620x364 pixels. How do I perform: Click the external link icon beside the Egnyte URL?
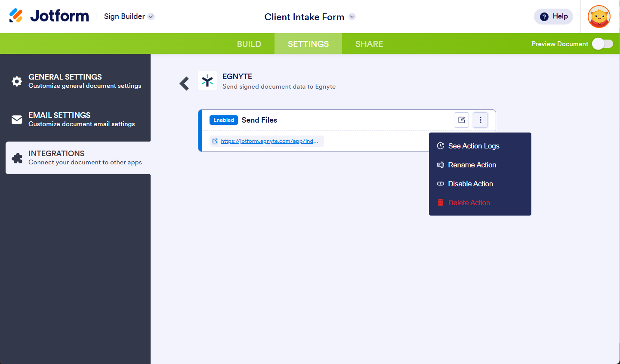point(215,141)
